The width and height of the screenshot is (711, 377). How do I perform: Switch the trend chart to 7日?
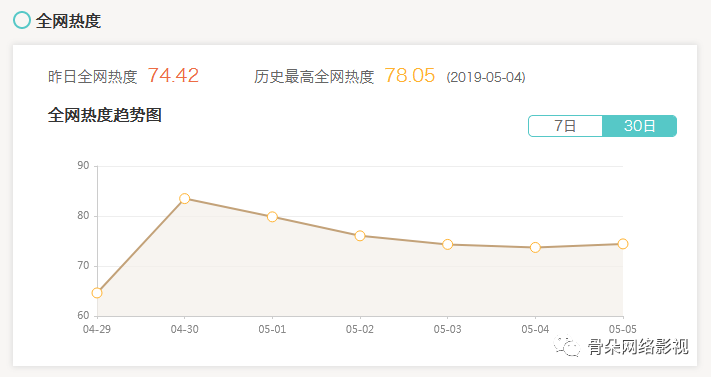tap(565, 126)
